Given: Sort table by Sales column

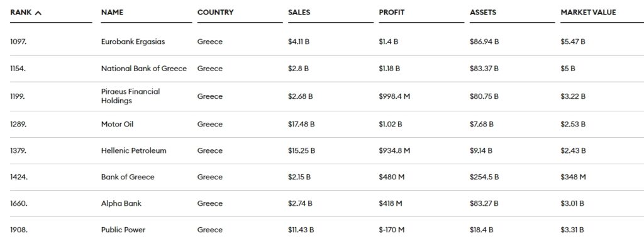Looking at the screenshot, I should coord(299,13).
